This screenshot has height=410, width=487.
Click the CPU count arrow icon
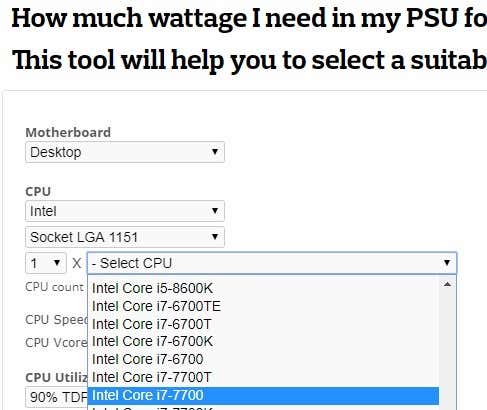coord(57,263)
